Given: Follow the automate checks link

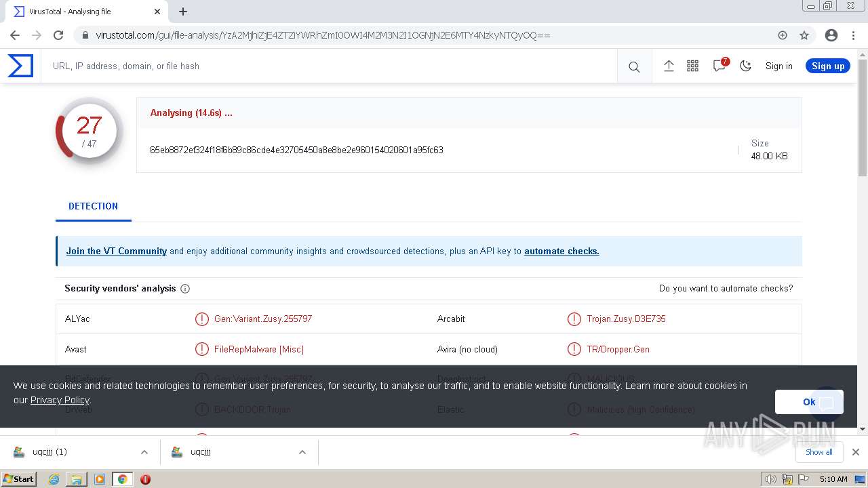Looking at the screenshot, I should [561, 251].
